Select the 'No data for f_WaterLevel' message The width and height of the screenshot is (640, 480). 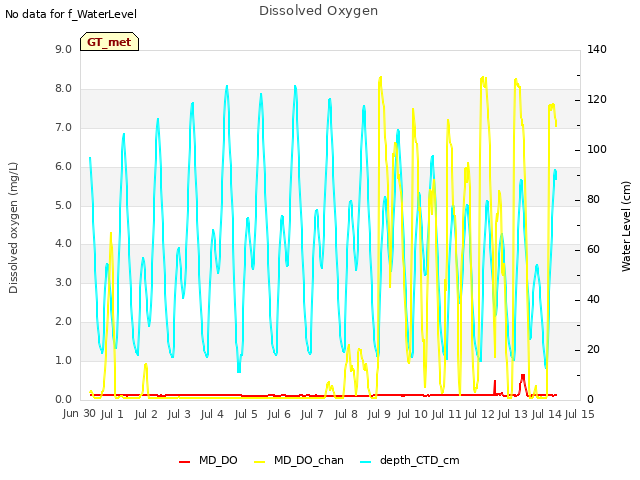[x=71, y=14]
